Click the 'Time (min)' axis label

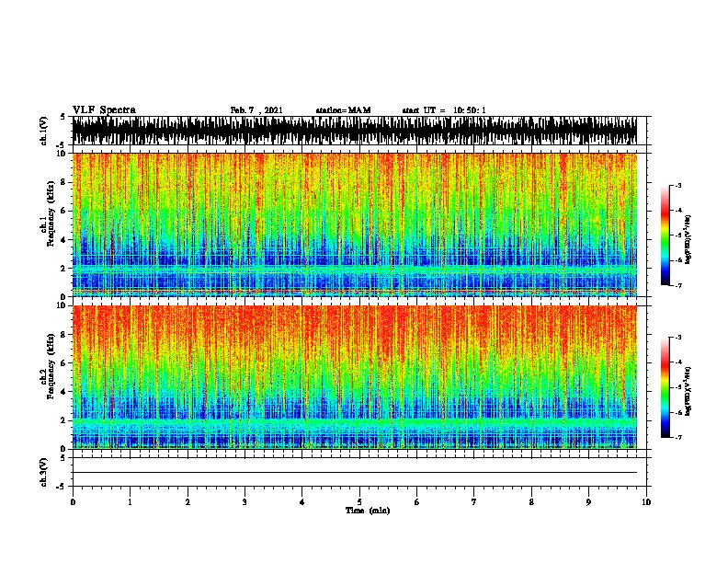tap(368, 511)
